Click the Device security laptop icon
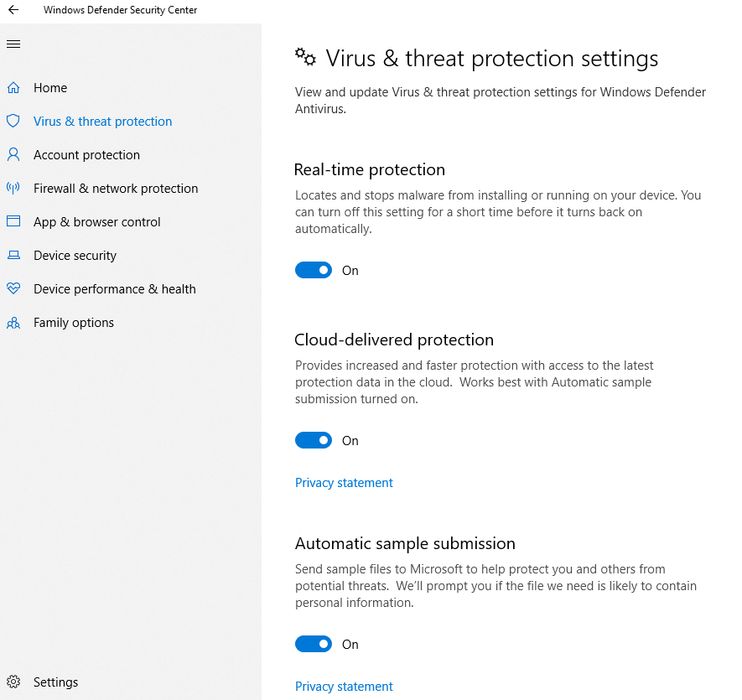The width and height of the screenshot is (742, 700). 13,255
